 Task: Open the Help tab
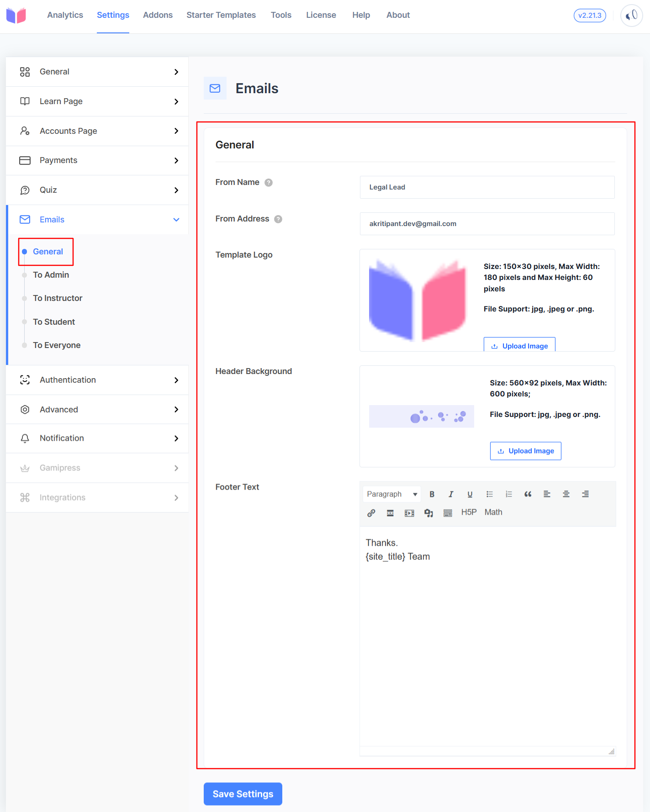click(361, 15)
